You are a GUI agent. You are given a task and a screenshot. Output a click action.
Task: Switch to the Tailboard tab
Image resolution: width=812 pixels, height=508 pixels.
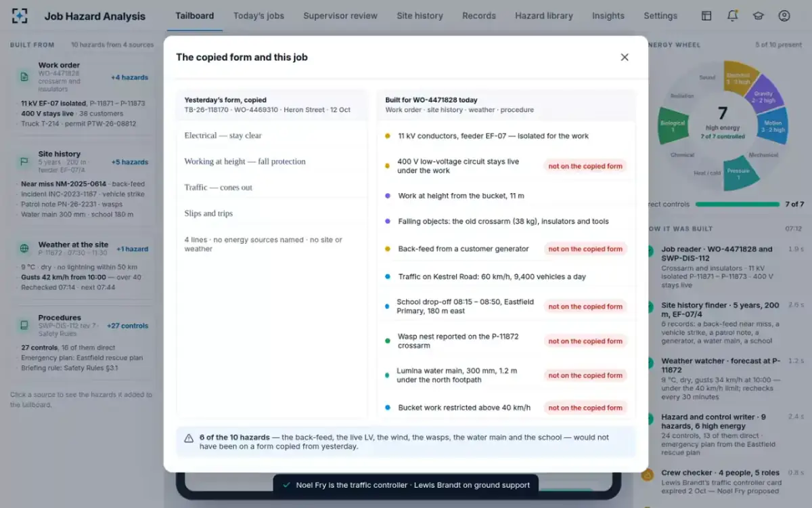coord(194,16)
